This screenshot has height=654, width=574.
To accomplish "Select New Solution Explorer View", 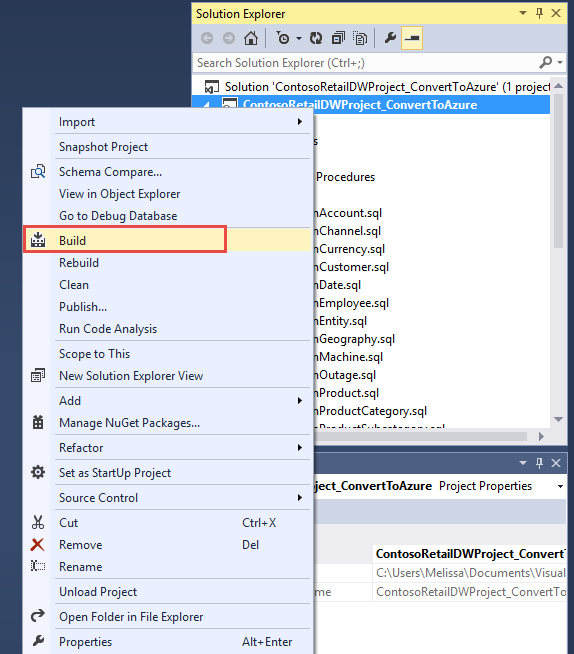I will pos(181,376).
